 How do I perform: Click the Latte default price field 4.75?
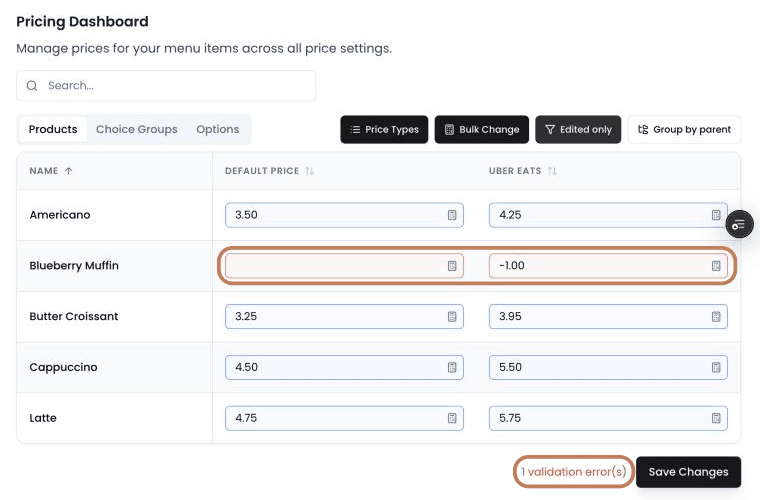[x=344, y=418]
